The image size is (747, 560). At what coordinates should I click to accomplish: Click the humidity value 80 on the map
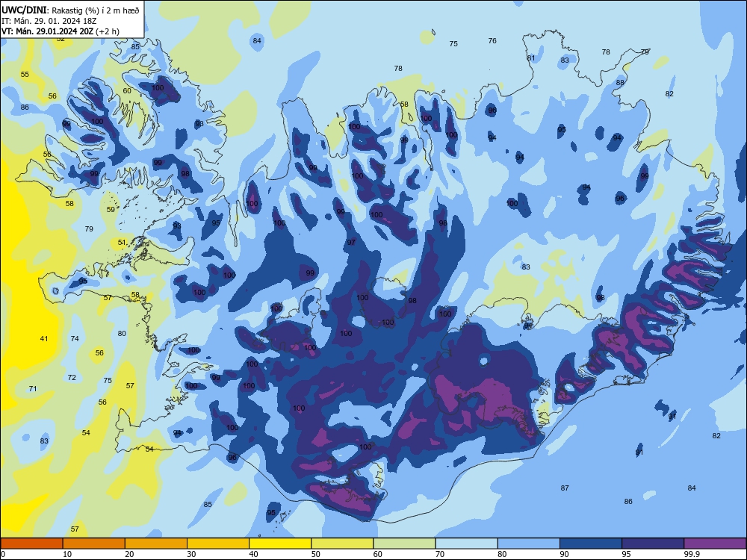click(122, 333)
